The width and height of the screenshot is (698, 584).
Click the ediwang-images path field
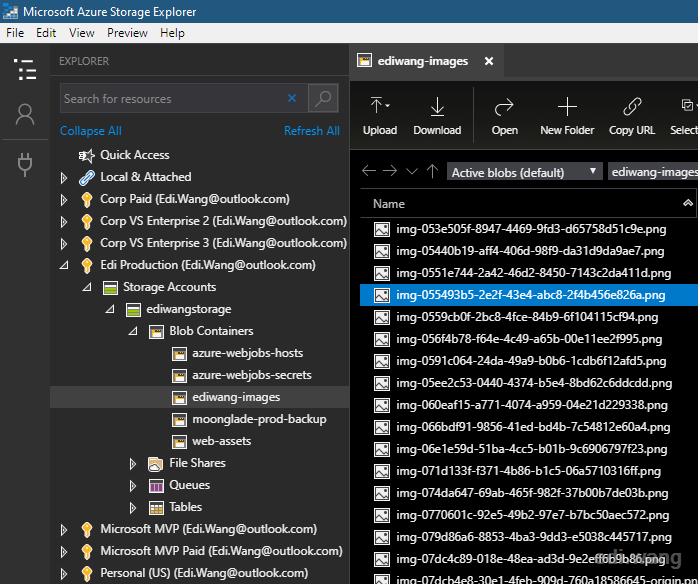coord(653,172)
